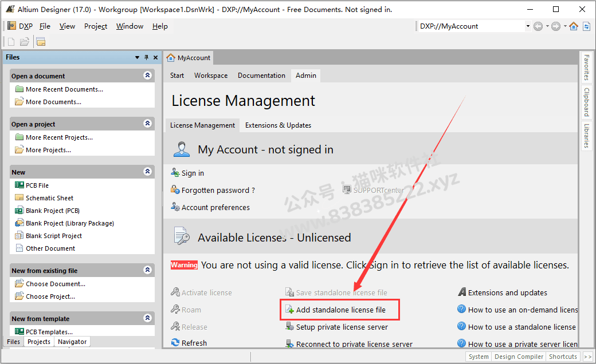
Task: Collapse the Open a project section
Action: pyautogui.click(x=147, y=124)
